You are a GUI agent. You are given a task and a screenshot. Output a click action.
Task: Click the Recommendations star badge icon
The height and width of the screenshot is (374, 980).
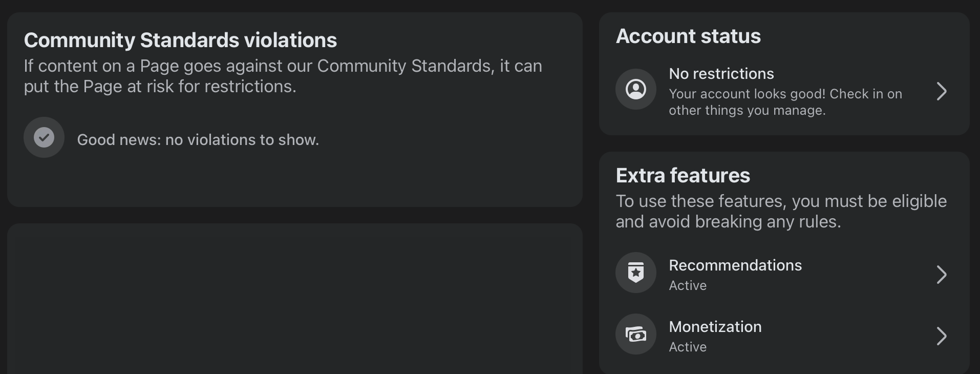pyautogui.click(x=636, y=273)
